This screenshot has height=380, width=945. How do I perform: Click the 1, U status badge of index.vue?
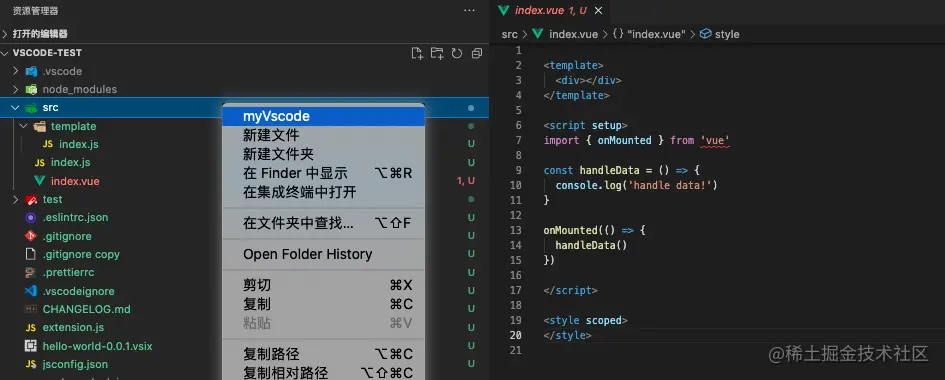tap(466, 181)
